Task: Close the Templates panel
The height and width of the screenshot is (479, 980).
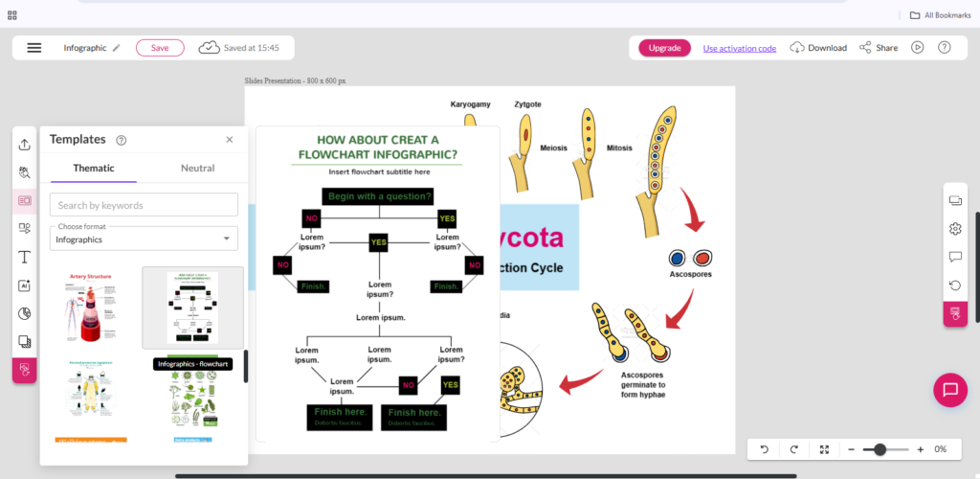Action: click(230, 140)
